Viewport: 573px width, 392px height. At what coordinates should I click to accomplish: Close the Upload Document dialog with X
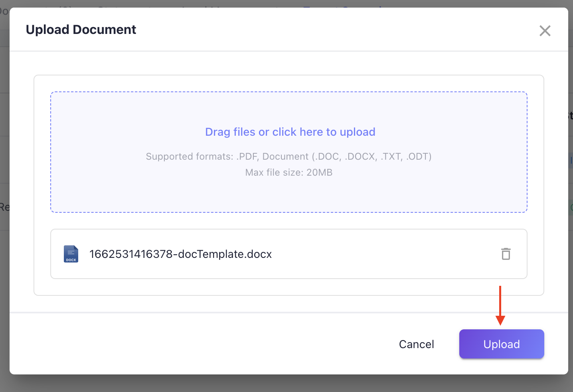pos(545,31)
